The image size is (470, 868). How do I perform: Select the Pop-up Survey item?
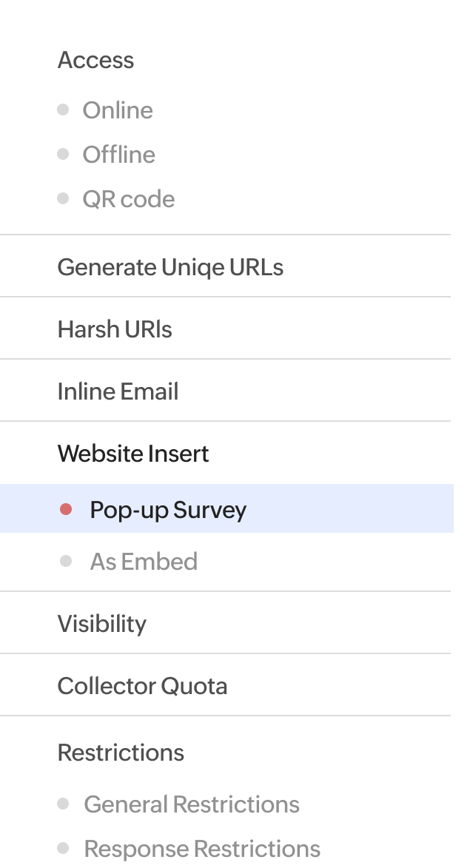168,510
